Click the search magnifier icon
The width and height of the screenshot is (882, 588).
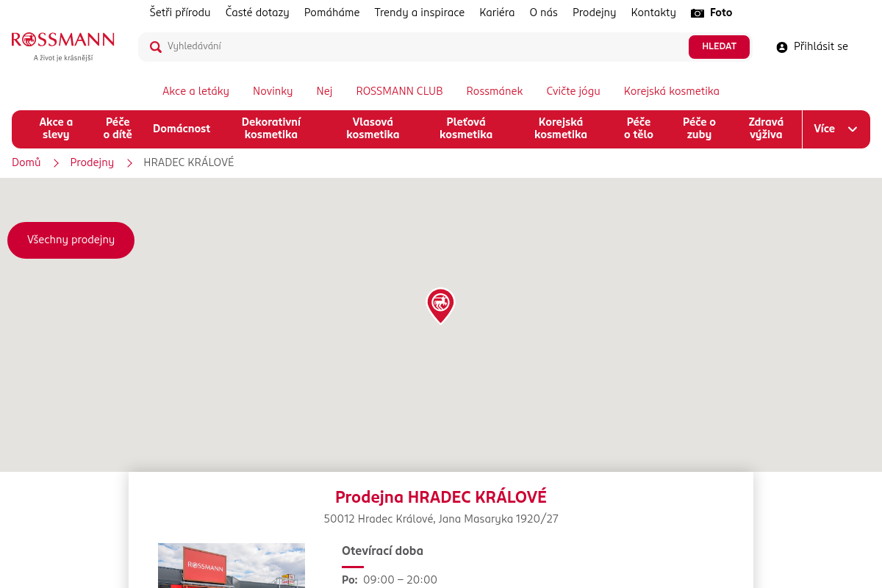click(x=156, y=47)
